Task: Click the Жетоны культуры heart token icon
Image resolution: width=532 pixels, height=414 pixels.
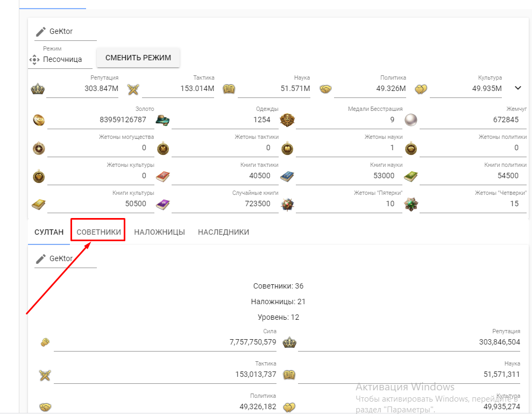Action: pyautogui.click(x=39, y=176)
